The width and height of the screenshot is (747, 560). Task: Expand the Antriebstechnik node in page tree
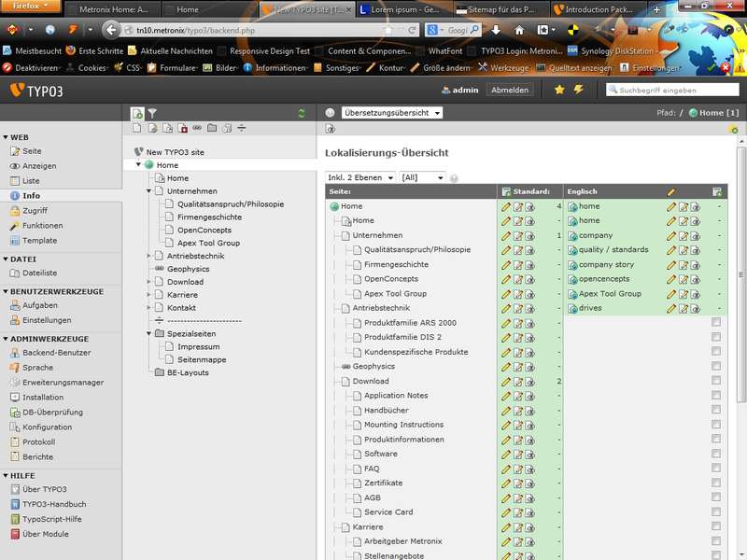pyautogui.click(x=148, y=255)
